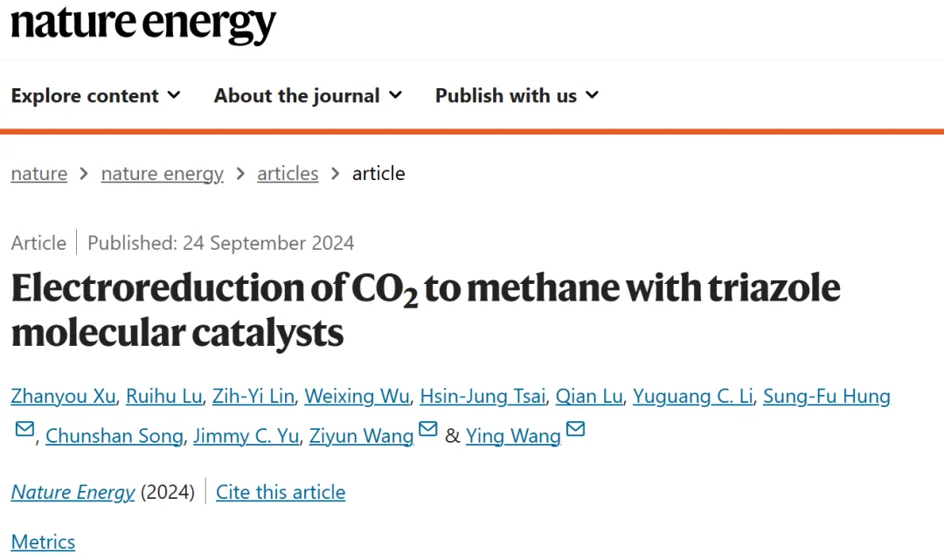The width and height of the screenshot is (944, 560).
Task: Open Hsin-Jung Tsai author link
Action: tap(482, 396)
